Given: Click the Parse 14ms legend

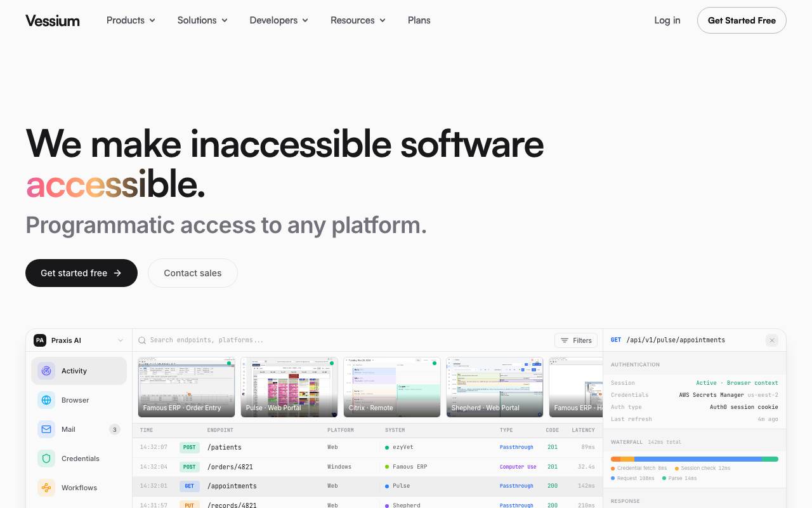Looking at the screenshot, I should (x=679, y=478).
